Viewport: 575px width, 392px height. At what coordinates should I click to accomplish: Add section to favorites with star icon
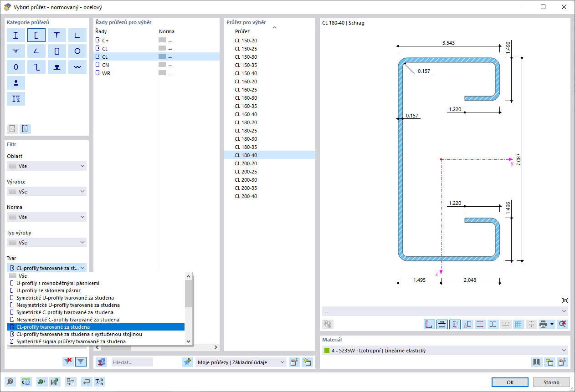click(x=187, y=362)
